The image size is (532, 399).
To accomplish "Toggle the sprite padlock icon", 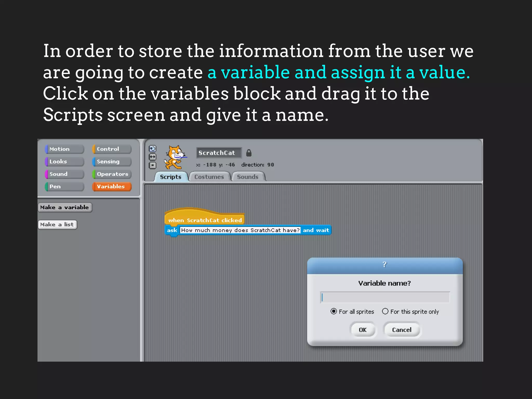I will tap(249, 153).
